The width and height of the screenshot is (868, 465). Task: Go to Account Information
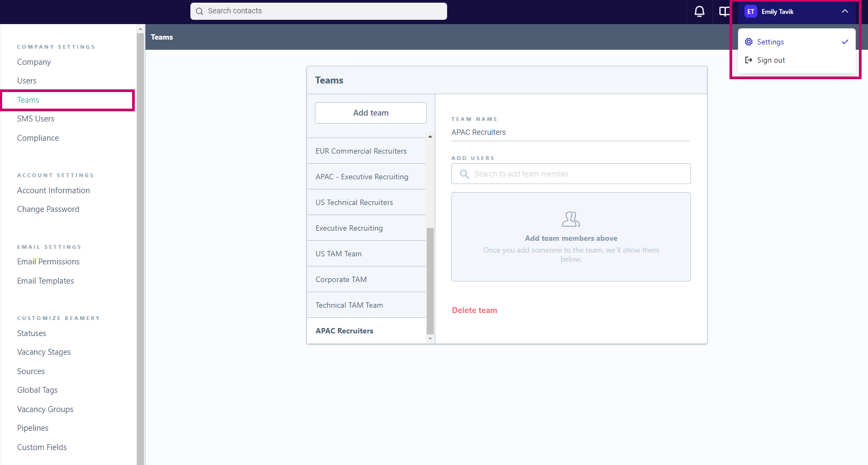point(53,190)
